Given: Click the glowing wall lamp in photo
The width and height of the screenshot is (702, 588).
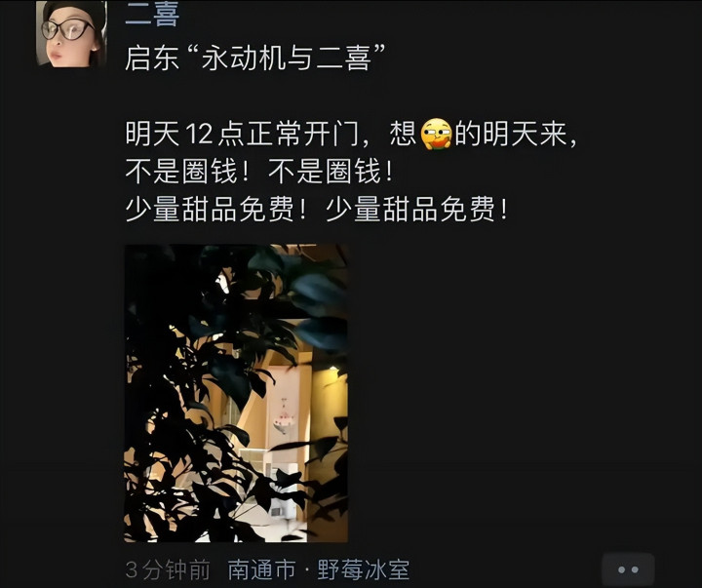Looking at the screenshot, I should (x=331, y=370).
